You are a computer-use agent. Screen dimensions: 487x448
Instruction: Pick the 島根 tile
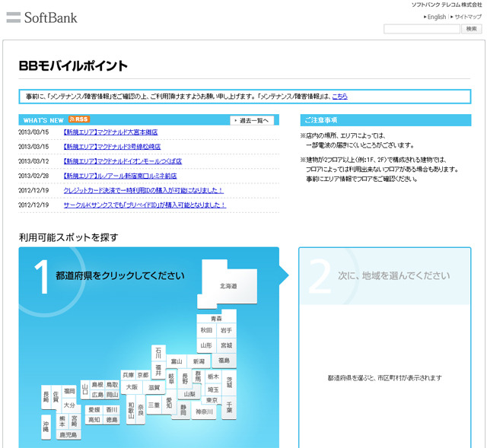(97, 385)
